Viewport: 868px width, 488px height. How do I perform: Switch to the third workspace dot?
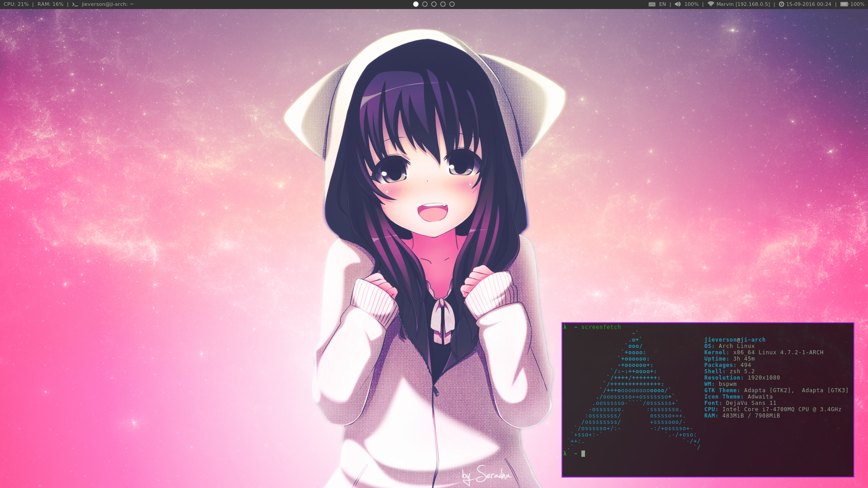(434, 4)
